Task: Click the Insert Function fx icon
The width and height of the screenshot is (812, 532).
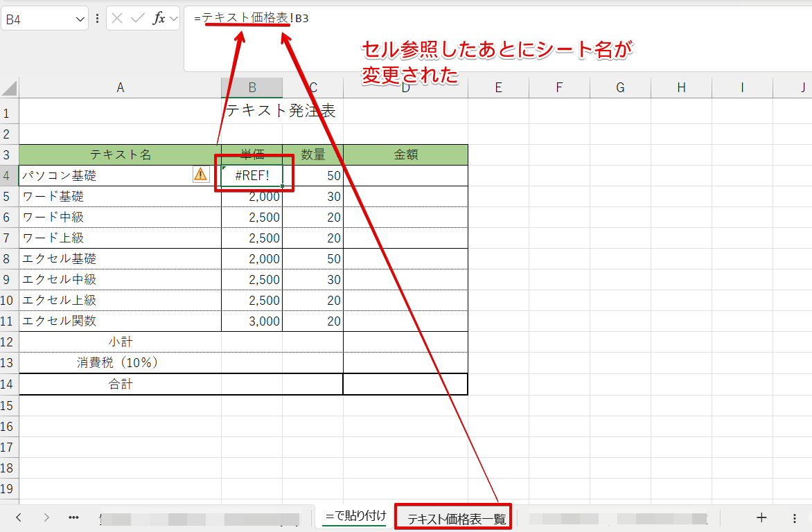Action: tap(159, 19)
